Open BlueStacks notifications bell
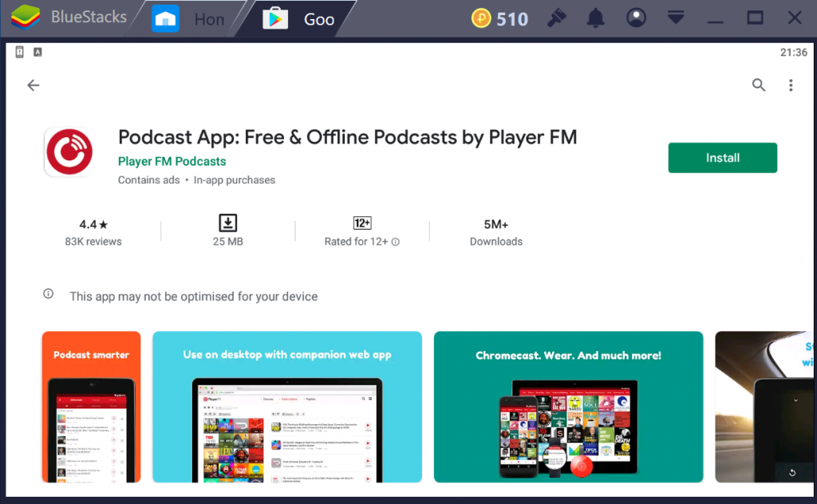817x504 pixels. (595, 18)
